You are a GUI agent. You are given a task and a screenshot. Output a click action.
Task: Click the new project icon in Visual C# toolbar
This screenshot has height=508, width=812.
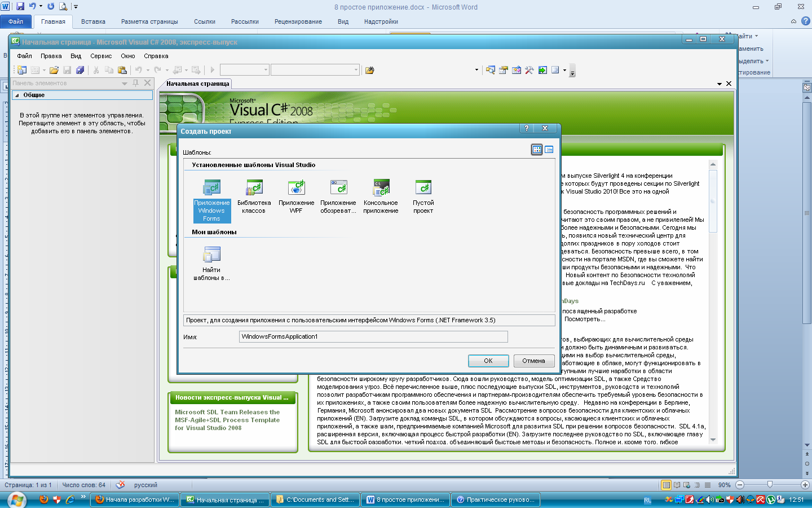[22, 70]
